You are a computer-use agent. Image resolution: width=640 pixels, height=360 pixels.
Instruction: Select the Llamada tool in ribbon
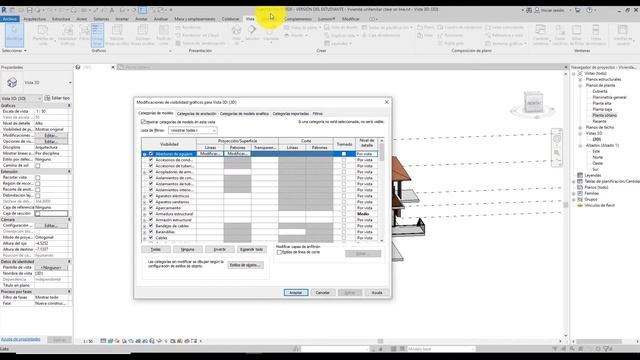tap(271, 33)
